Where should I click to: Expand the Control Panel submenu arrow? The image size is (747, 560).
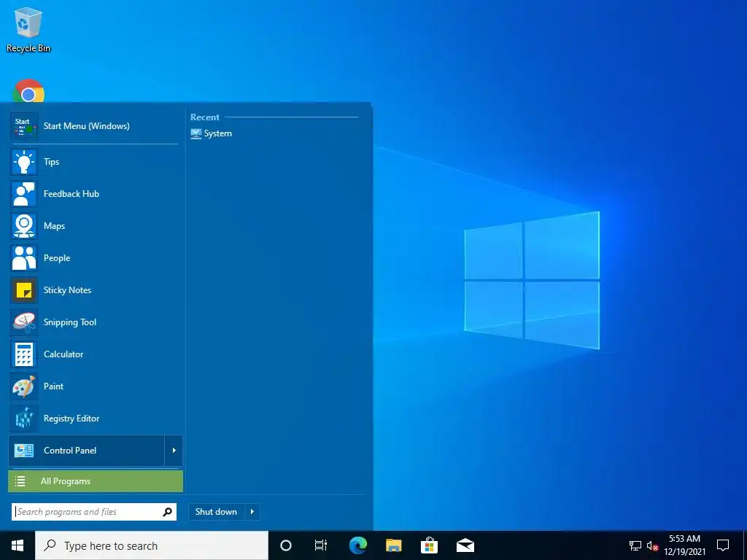click(x=174, y=451)
